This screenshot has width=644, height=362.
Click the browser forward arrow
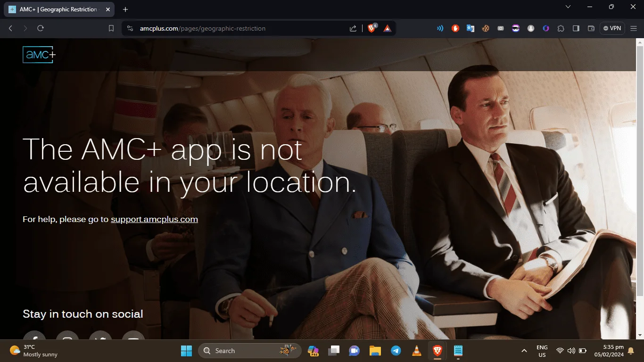tap(25, 28)
